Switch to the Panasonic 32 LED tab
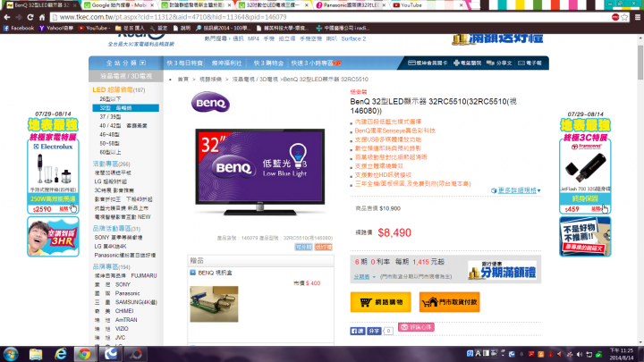 click(x=352, y=5)
